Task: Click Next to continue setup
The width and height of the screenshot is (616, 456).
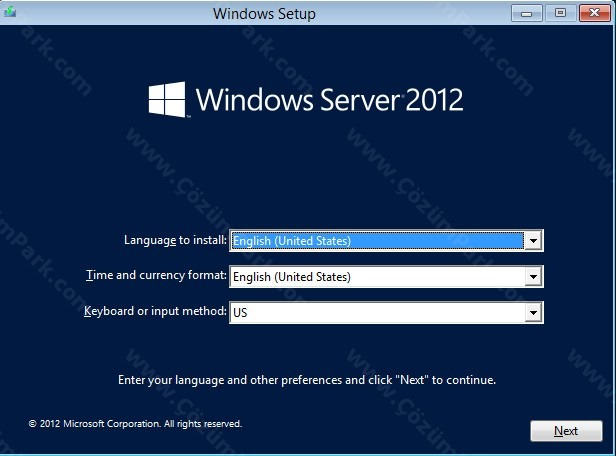Action: click(566, 431)
